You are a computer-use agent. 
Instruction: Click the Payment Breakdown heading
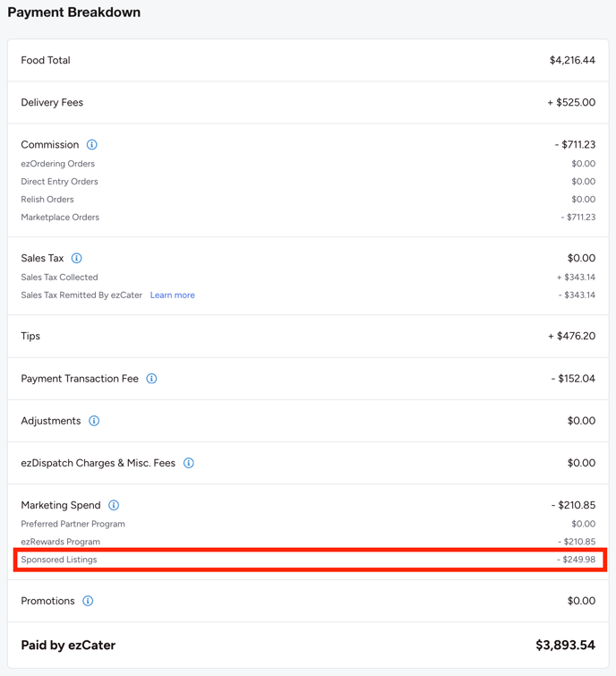(74, 13)
